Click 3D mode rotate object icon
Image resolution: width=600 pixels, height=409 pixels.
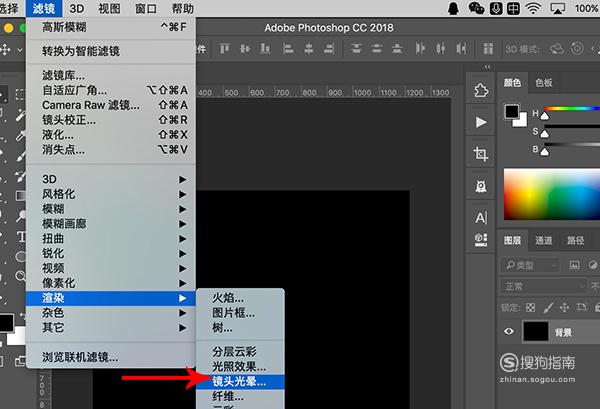click(x=557, y=49)
